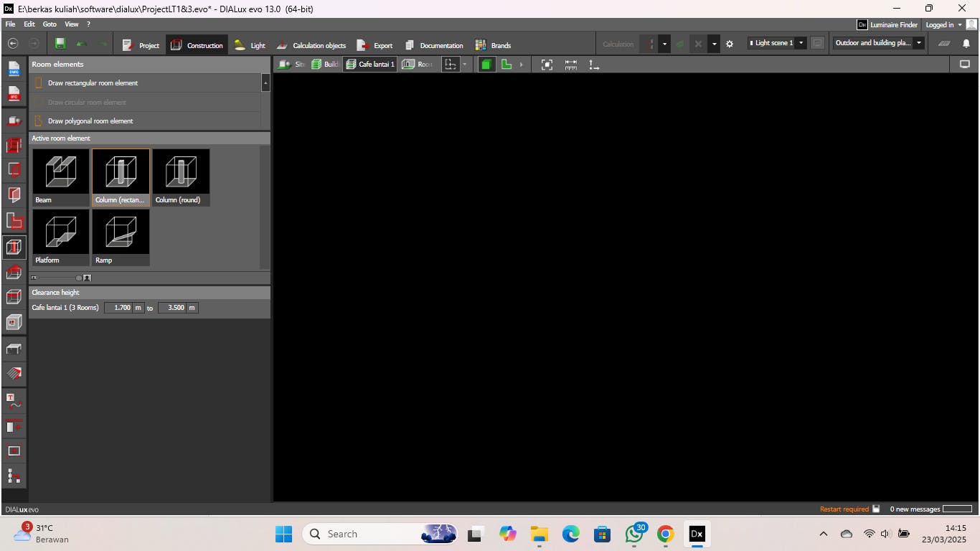The image size is (980, 551).
Task: Click the Room elements list scroll-up arrow
Action: [x=265, y=83]
